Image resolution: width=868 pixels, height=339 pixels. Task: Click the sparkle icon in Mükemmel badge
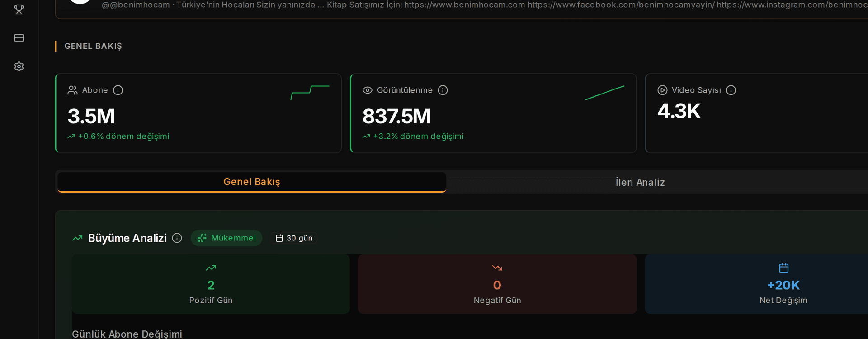tap(202, 238)
